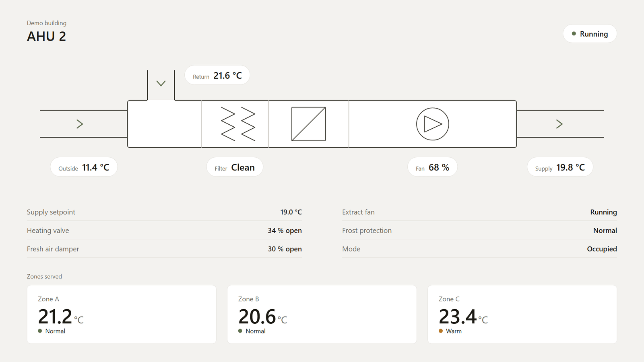The image size is (644, 362).
Task: Open the Zone C card
Action: 522,315
